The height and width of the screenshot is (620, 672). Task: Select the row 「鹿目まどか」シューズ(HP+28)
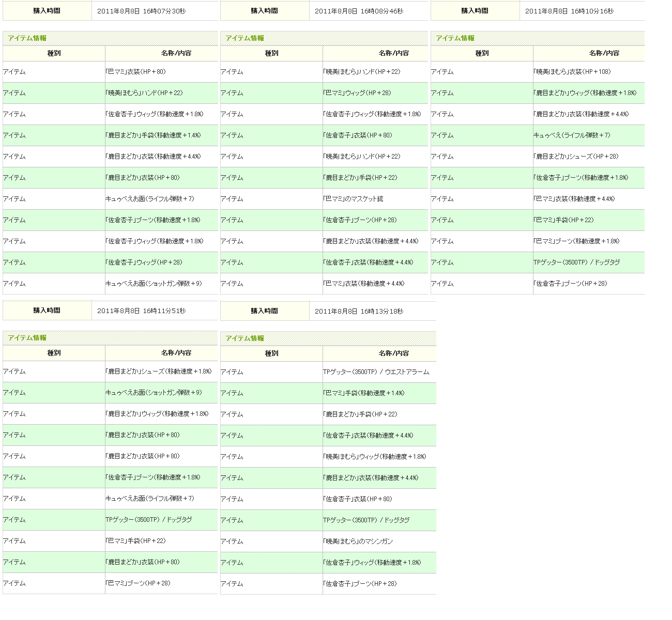[538, 157]
